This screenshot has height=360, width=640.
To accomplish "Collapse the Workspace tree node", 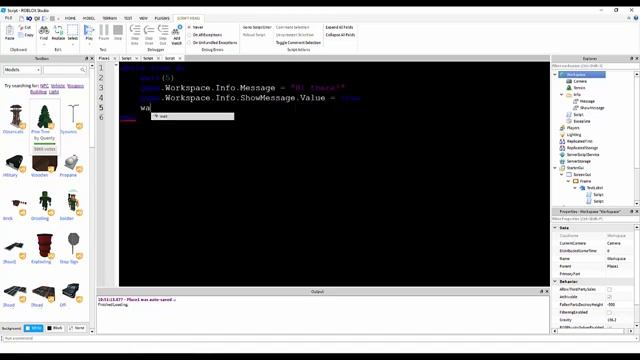I will tap(555, 75).
